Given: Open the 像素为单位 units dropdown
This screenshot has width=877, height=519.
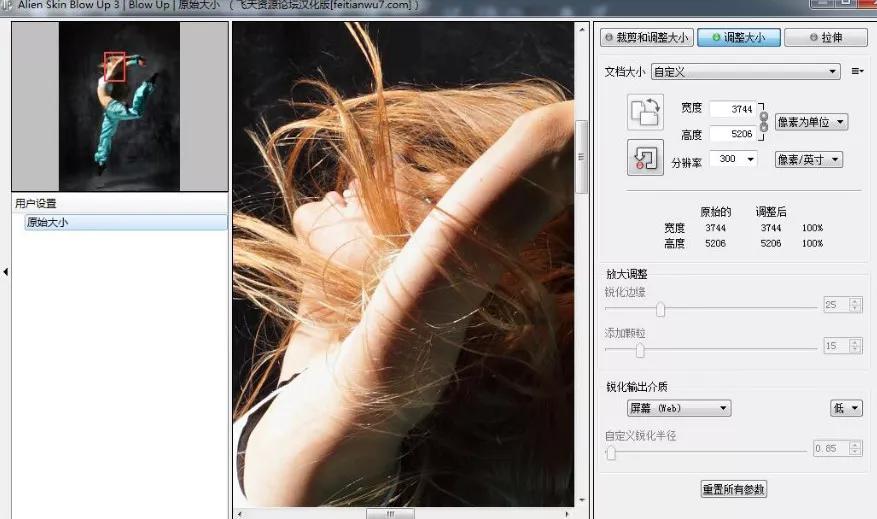Looking at the screenshot, I should pyautogui.click(x=811, y=122).
